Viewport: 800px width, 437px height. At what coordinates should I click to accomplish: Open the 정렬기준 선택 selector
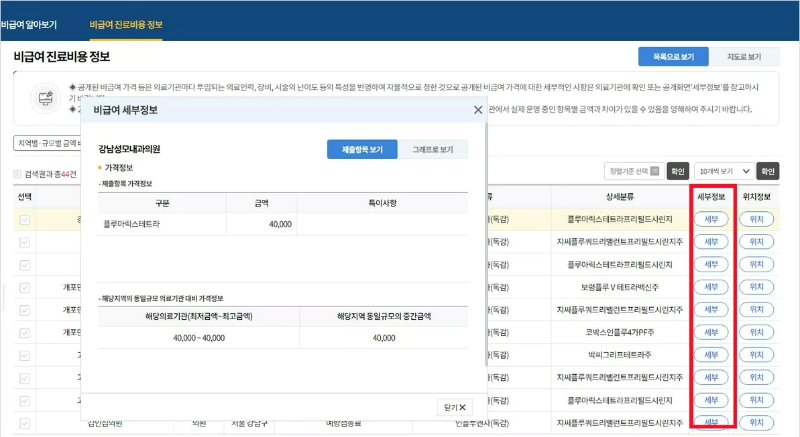click(x=634, y=171)
